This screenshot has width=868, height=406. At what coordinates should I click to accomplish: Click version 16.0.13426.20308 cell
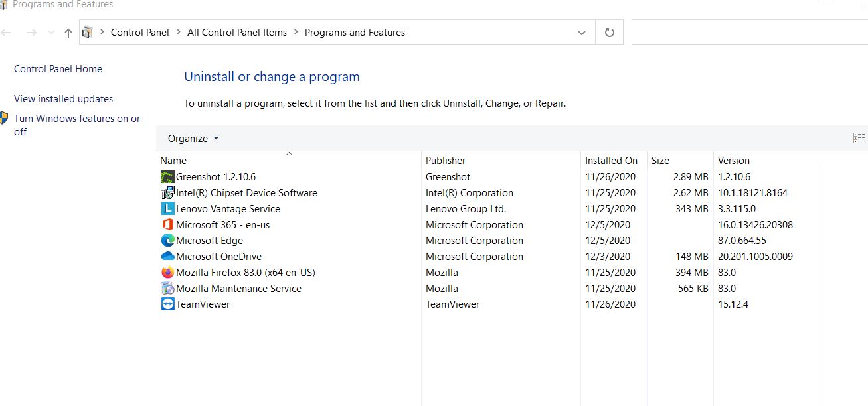755,225
